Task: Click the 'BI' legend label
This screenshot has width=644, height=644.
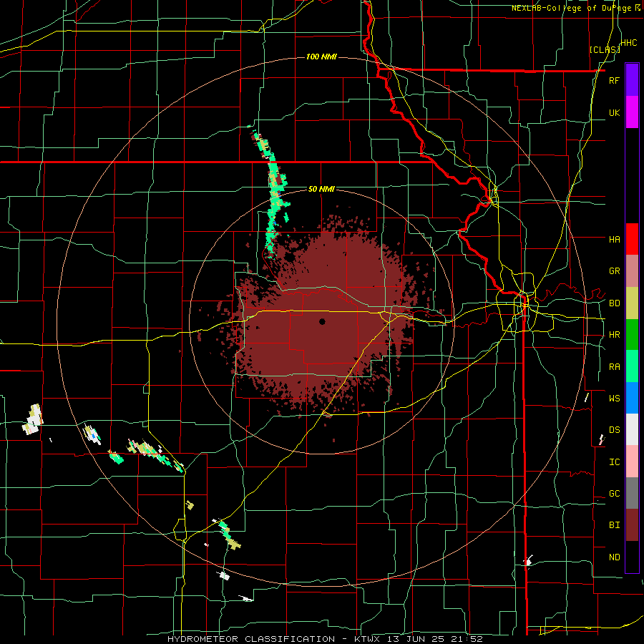Action: (614, 525)
